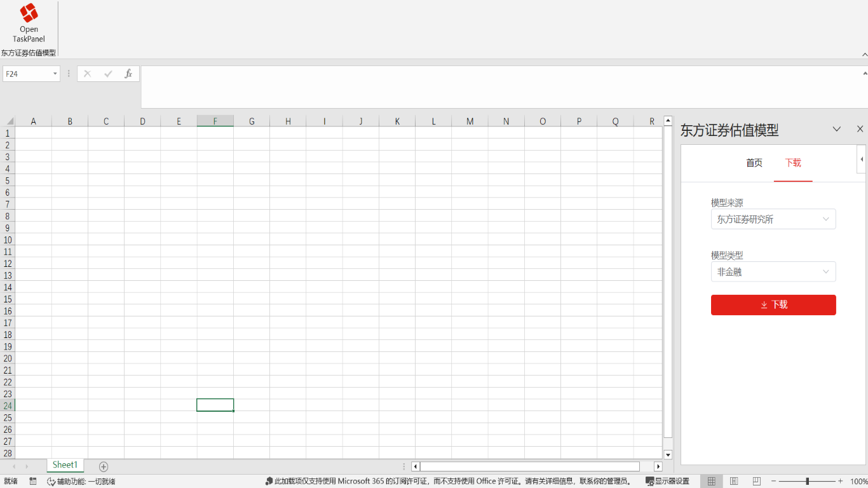Open accessibility status 辅助功能: 一切就绪
868x488 pixels.
(x=81, y=482)
